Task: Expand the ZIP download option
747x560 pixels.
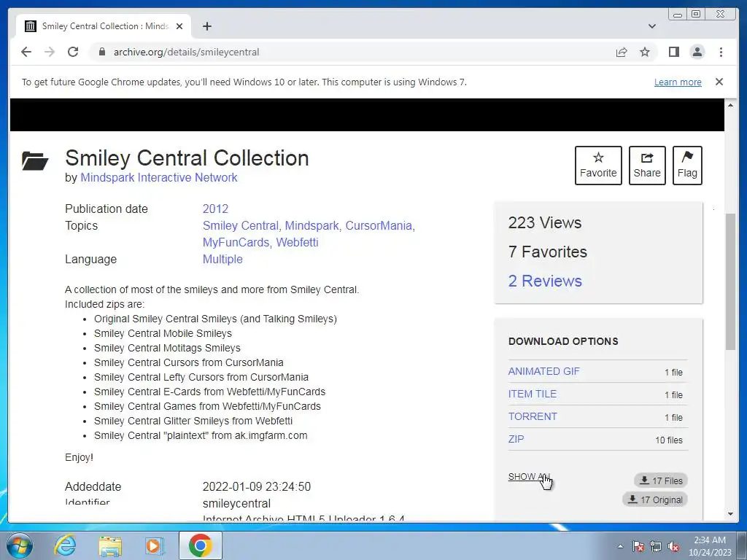Action: [x=516, y=439]
